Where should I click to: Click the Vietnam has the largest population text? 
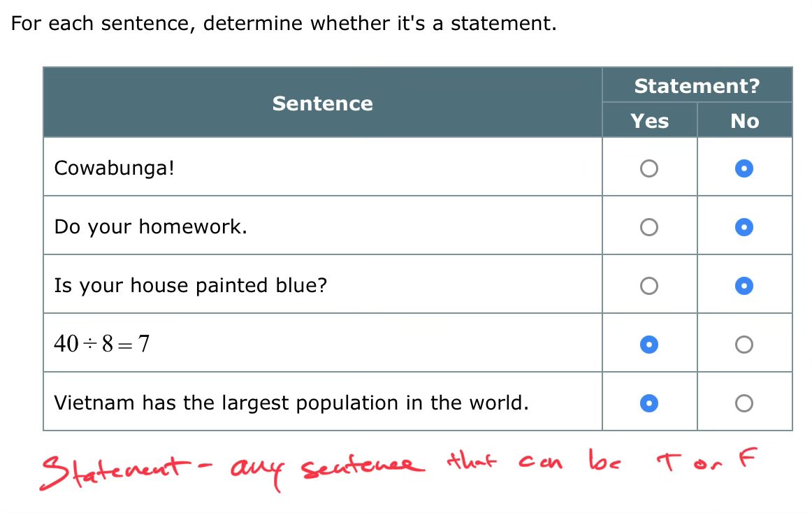[x=291, y=403]
